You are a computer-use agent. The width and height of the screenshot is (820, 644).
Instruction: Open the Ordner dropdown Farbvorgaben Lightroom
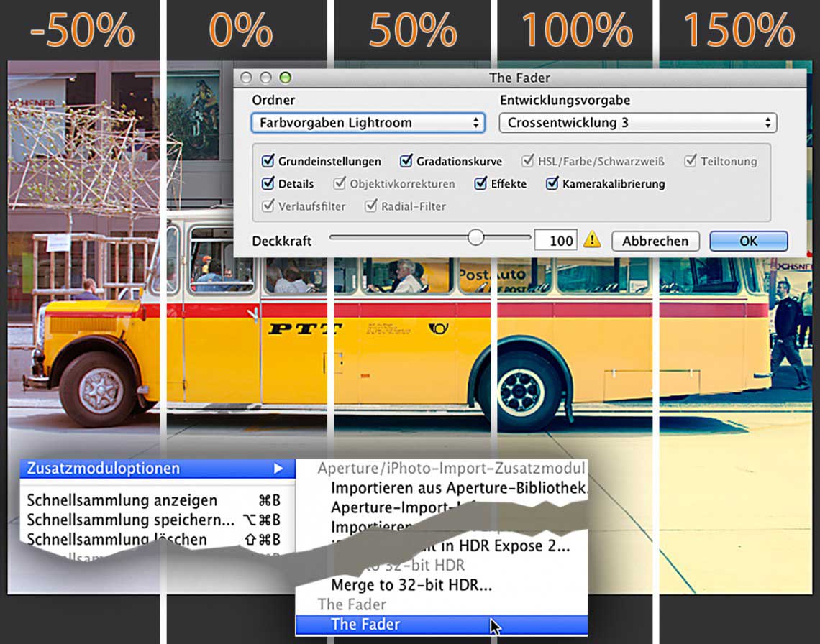pyautogui.click(x=368, y=123)
